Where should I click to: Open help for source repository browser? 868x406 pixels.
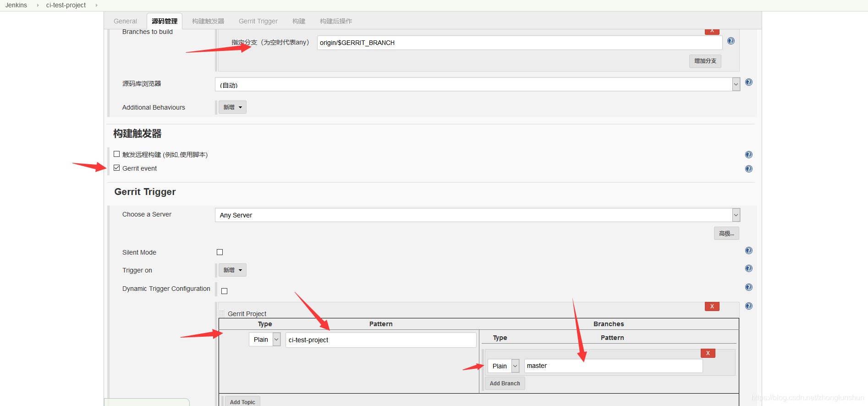pyautogui.click(x=749, y=82)
